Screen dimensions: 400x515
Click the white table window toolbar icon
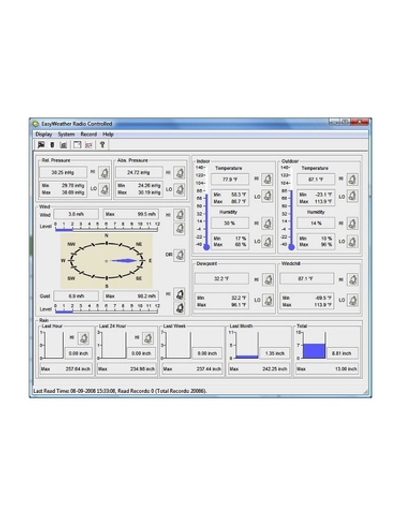pos(77,145)
